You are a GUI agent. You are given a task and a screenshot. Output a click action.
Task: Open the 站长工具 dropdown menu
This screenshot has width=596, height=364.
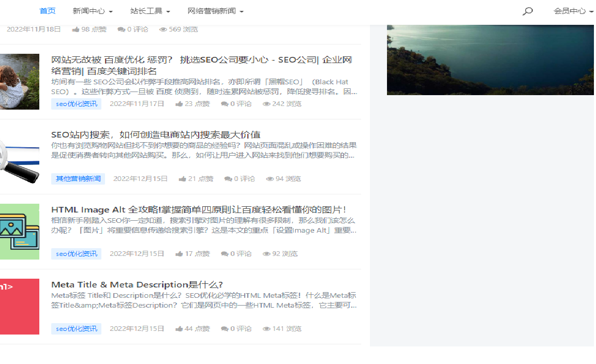pyautogui.click(x=150, y=10)
